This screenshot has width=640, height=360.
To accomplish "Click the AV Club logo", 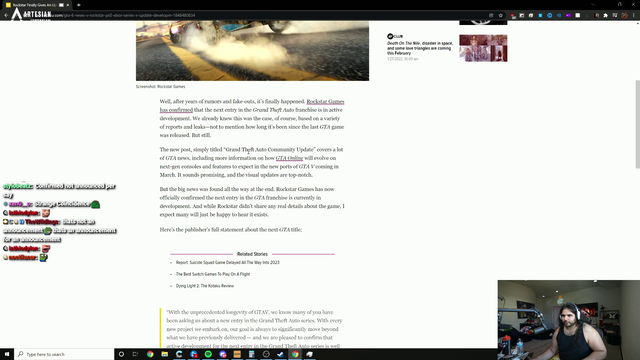I will tap(395, 36).
